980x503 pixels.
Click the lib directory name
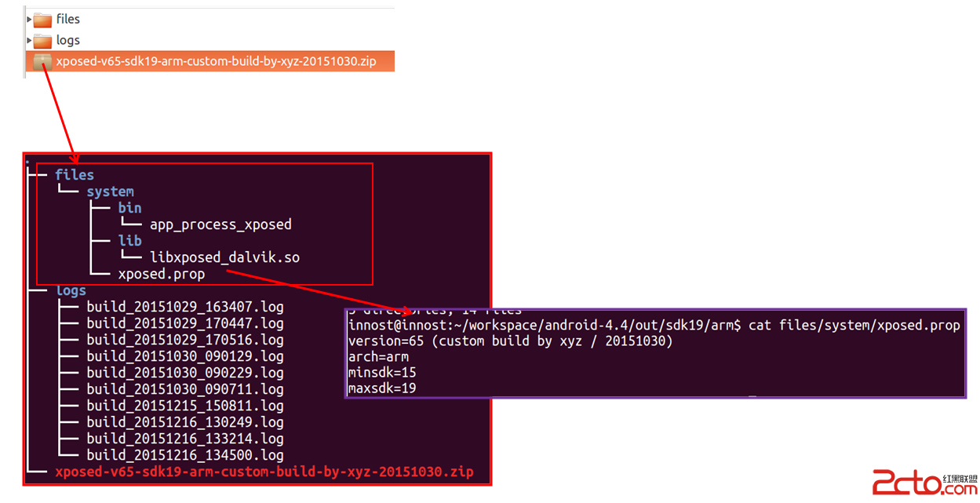(129, 241)
